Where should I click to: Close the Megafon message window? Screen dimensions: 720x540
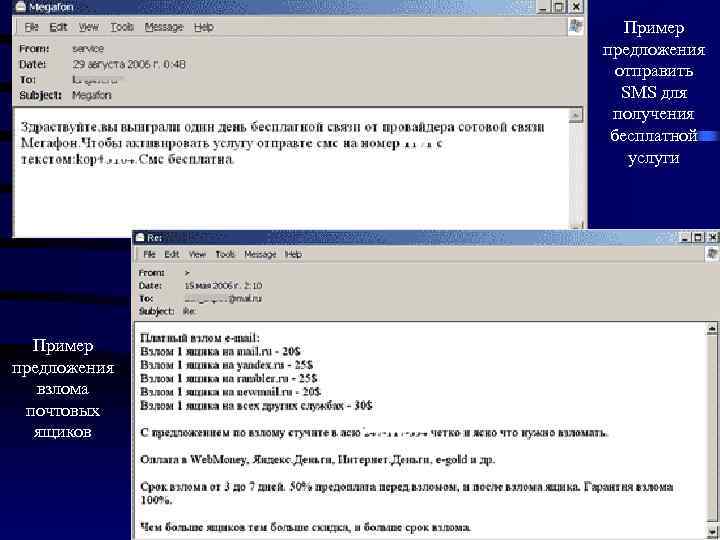[x=576, y=6]
